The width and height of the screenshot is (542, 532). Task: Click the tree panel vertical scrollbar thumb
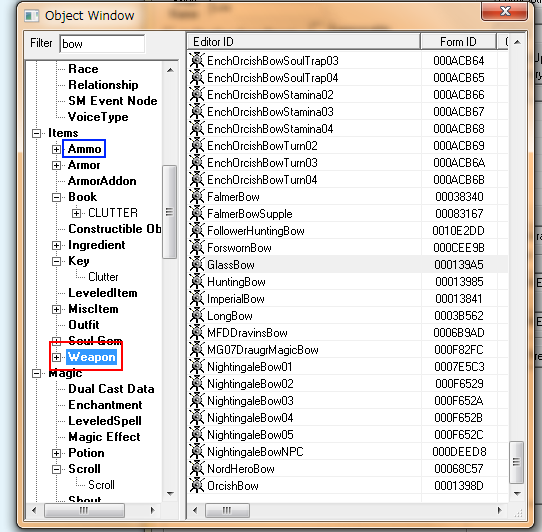[x=169, y=212]
